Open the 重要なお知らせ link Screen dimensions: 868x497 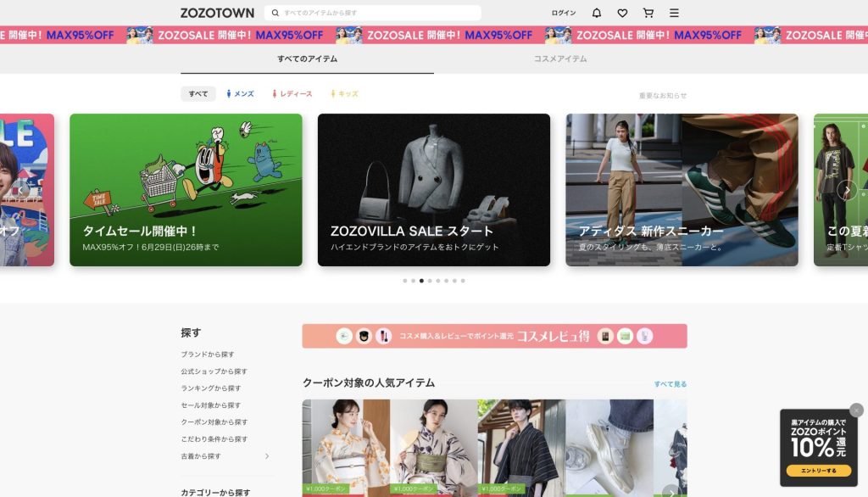tap(663, 95)
